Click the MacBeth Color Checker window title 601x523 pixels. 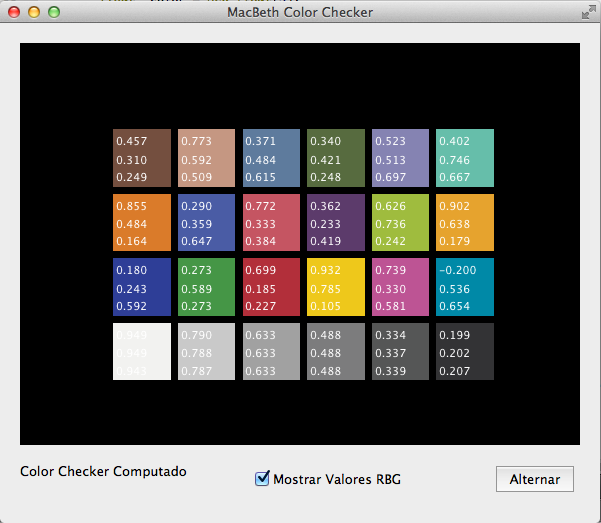coord(300,12)
